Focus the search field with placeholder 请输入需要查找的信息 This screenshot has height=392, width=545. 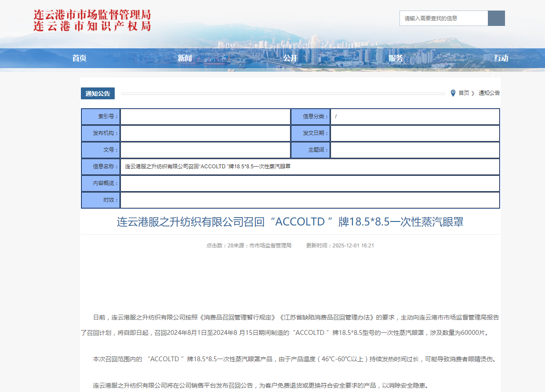tap(444, 18)
